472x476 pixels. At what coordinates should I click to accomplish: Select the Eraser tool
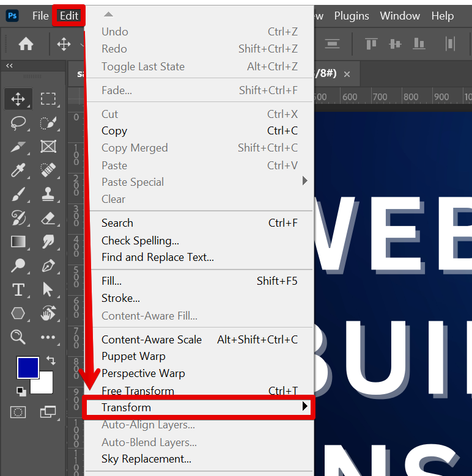pos(48,218)
